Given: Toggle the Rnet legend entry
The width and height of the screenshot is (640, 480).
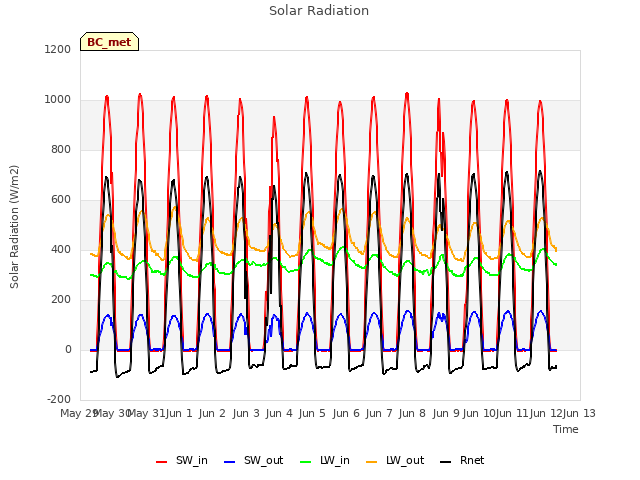Looking at the screenshot, I should tap(462, 461).
